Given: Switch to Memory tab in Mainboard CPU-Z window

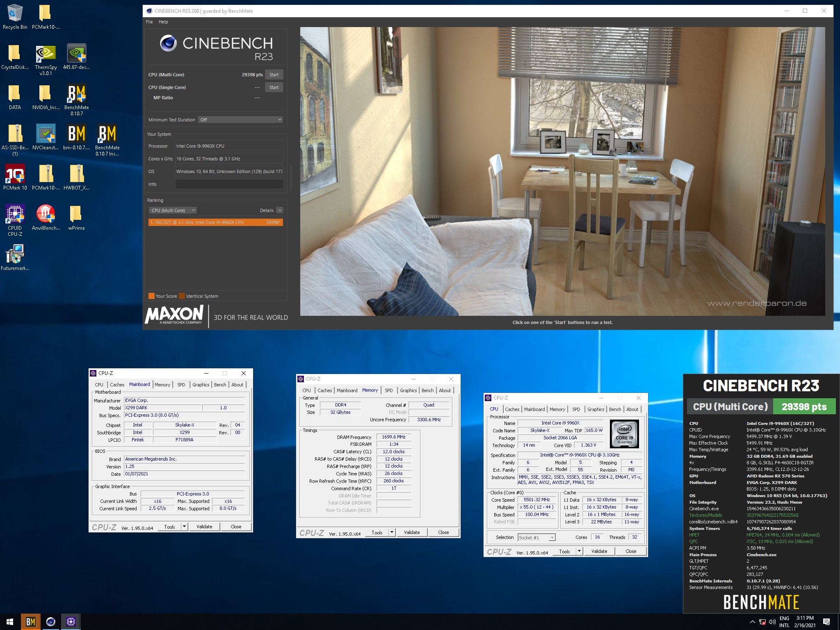Looking at the screenshot, I should [162, 385].
